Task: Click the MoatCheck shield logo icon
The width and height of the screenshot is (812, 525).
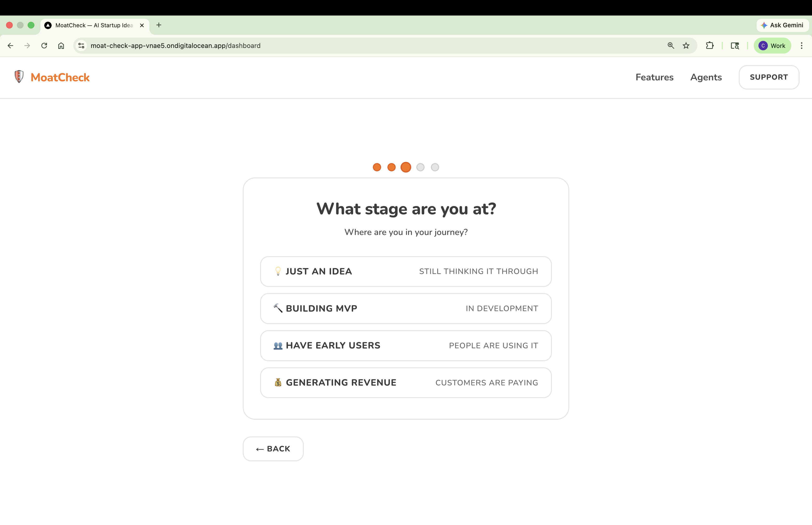Action: (19, 77)
